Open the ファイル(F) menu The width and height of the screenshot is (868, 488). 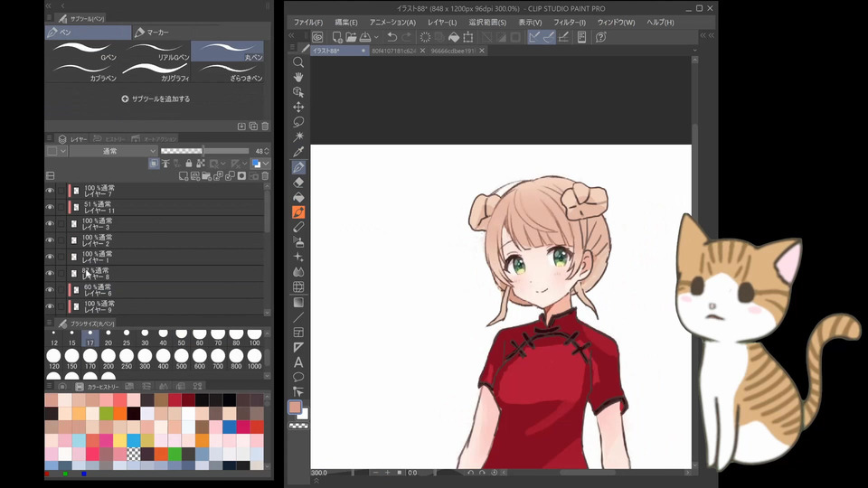coord(307,22)
